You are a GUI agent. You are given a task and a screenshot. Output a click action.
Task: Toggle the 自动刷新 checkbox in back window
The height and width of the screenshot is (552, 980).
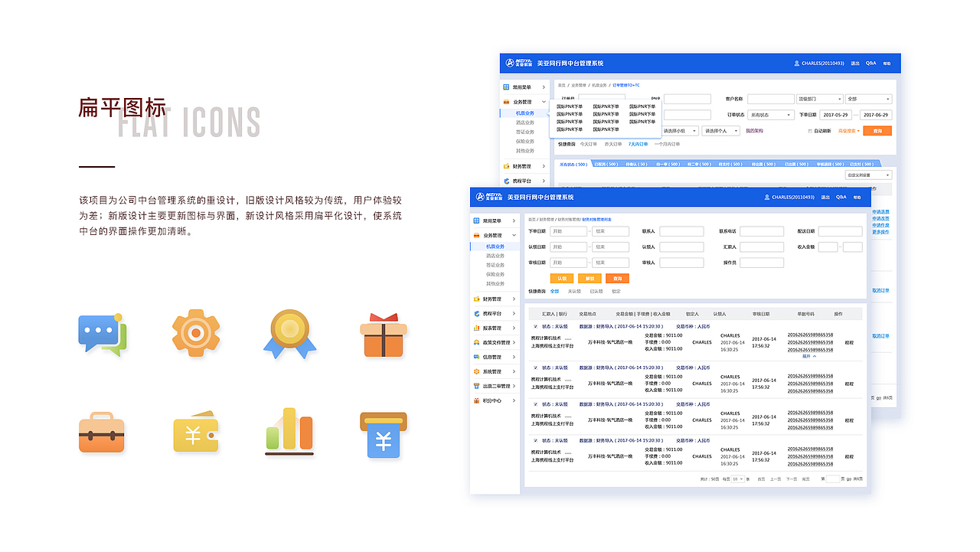click(x=811, y=131)
